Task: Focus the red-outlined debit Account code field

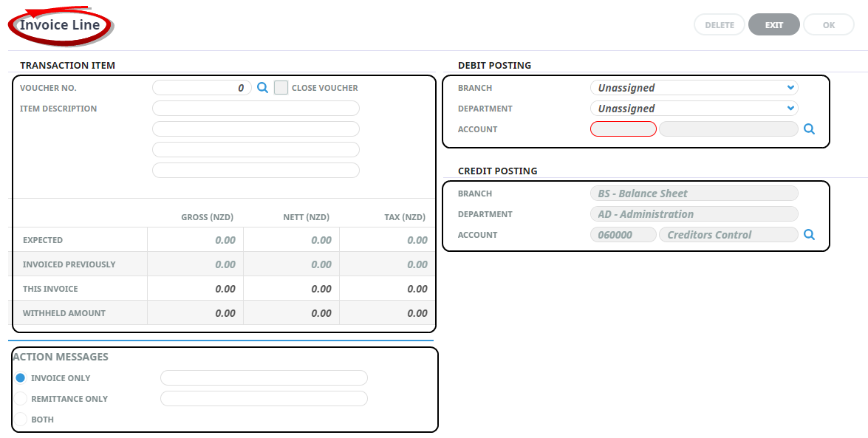Action: 623,129
